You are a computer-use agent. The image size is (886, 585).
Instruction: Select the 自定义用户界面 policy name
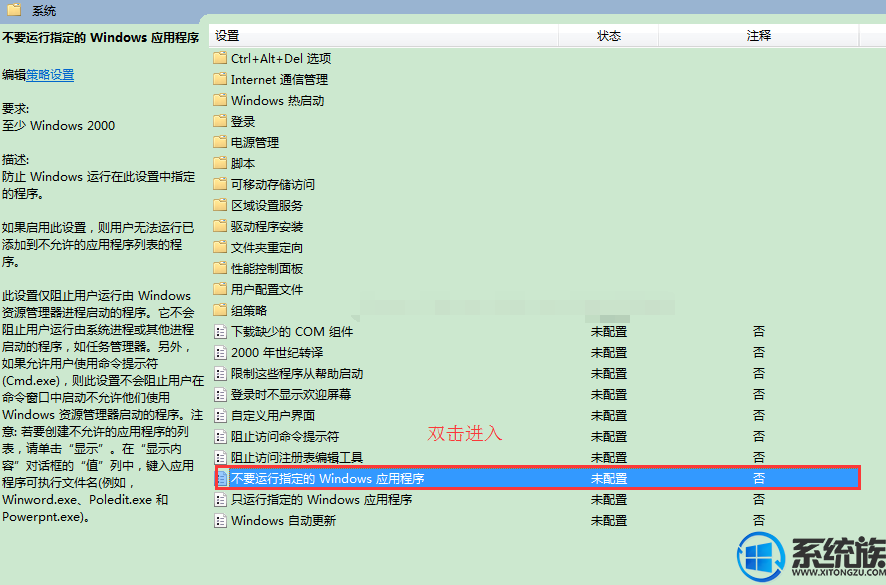point(273,415)
